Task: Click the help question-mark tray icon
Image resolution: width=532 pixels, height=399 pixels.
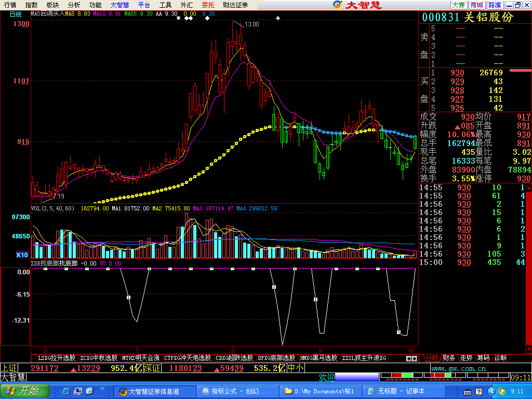Action: pyautogui.click(x=478, y=392)
